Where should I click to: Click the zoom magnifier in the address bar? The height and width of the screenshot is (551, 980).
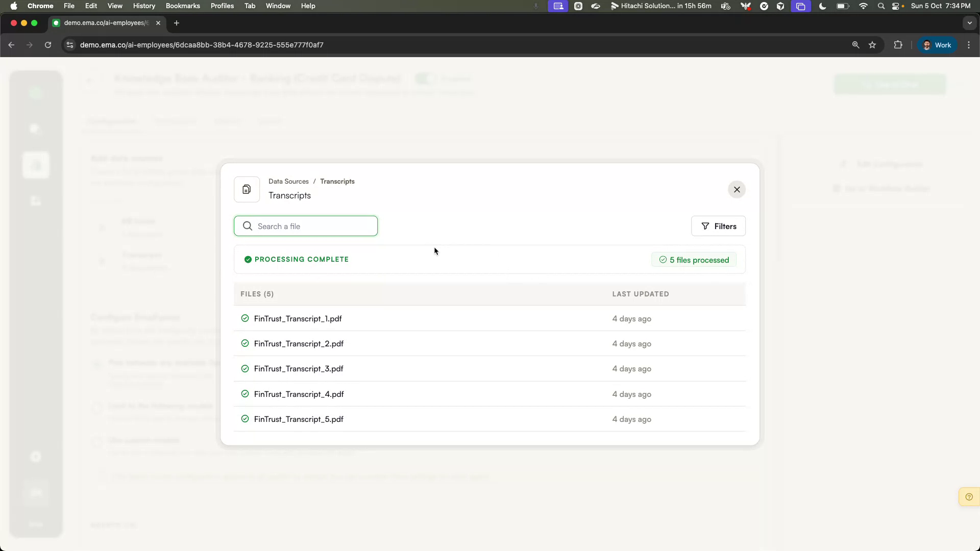coord(855,45)
